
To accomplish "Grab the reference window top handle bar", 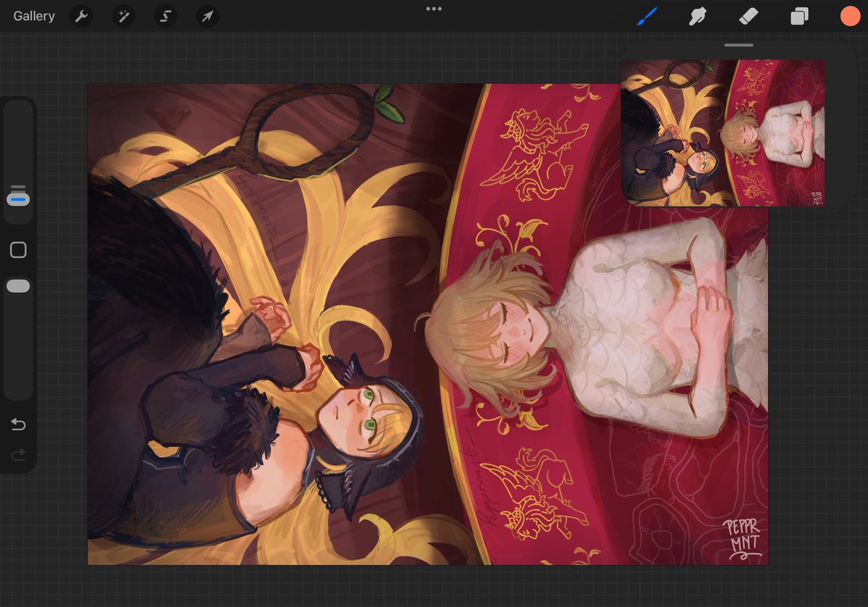I will [x=739, y=46].
